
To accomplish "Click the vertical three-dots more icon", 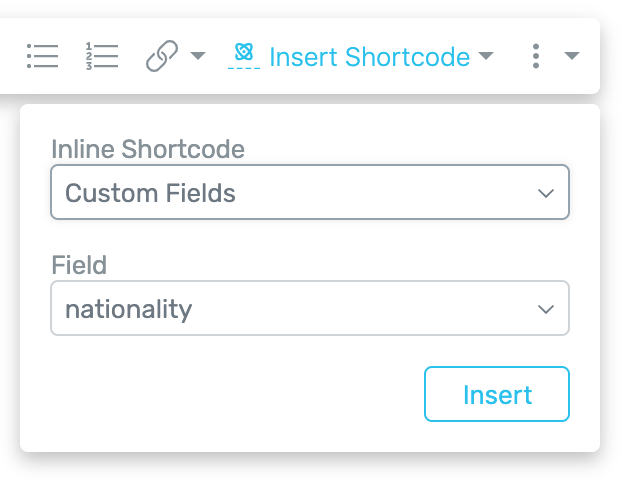I will [x=536, y=56].
